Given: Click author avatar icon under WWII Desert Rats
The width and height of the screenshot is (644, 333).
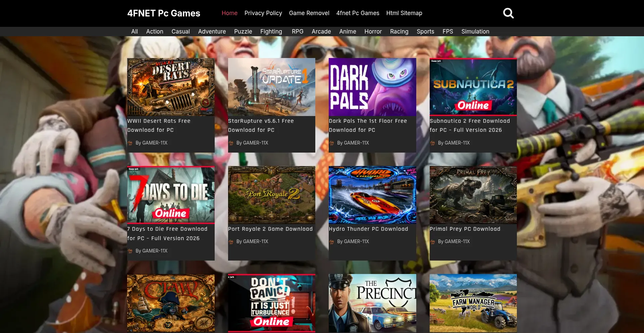Looking at the screenshot, I should (130, 143).
